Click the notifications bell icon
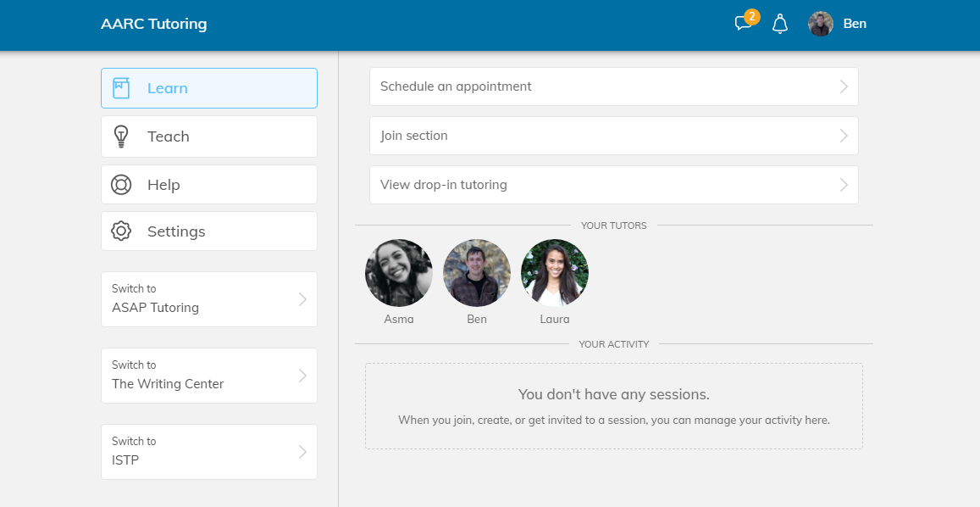980x507 pixels. click(780, 25)
